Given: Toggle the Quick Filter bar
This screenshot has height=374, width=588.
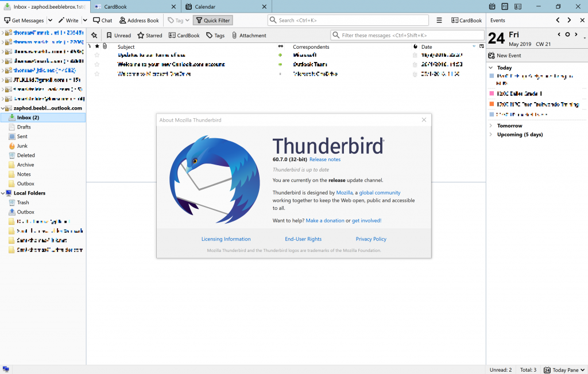Looking at the screenshot, I should coord(213,20).
